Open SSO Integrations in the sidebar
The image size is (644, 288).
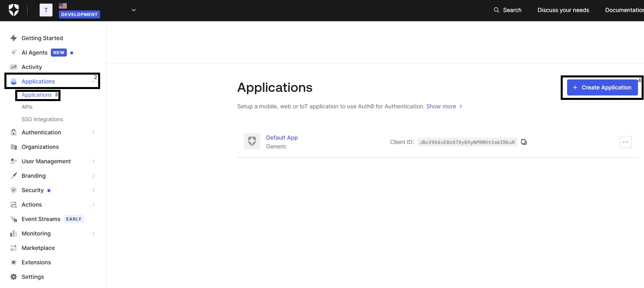click(42, 120)
